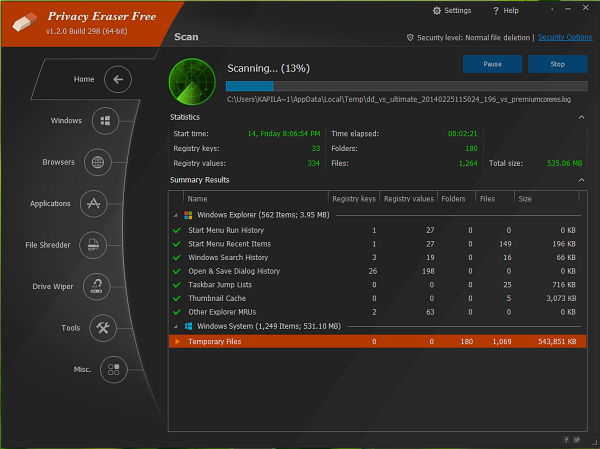Toggle checkmark for Windows Search History
Viewport: 600px width, 449px height.
pos(177,258)
